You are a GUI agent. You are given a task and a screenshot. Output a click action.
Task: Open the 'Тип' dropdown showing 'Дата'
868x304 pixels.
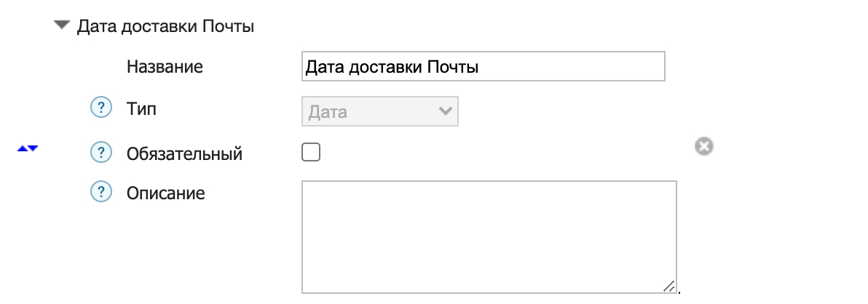[379, 112]
